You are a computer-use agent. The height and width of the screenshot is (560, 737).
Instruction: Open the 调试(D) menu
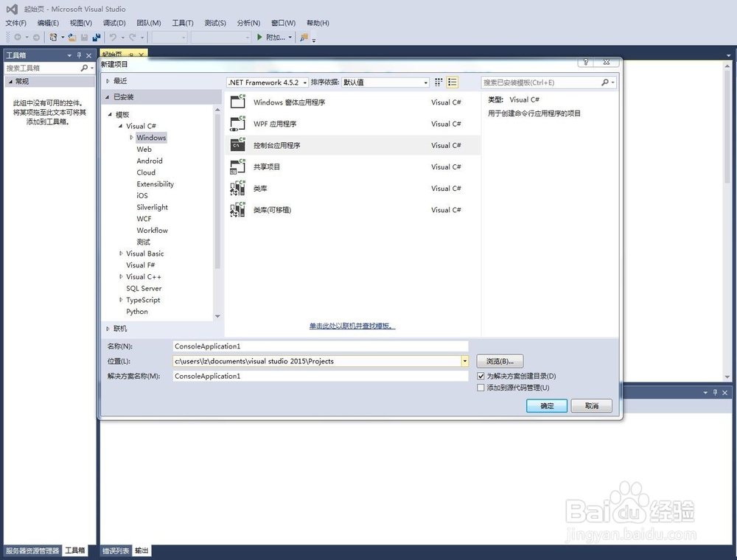[114, 23]
